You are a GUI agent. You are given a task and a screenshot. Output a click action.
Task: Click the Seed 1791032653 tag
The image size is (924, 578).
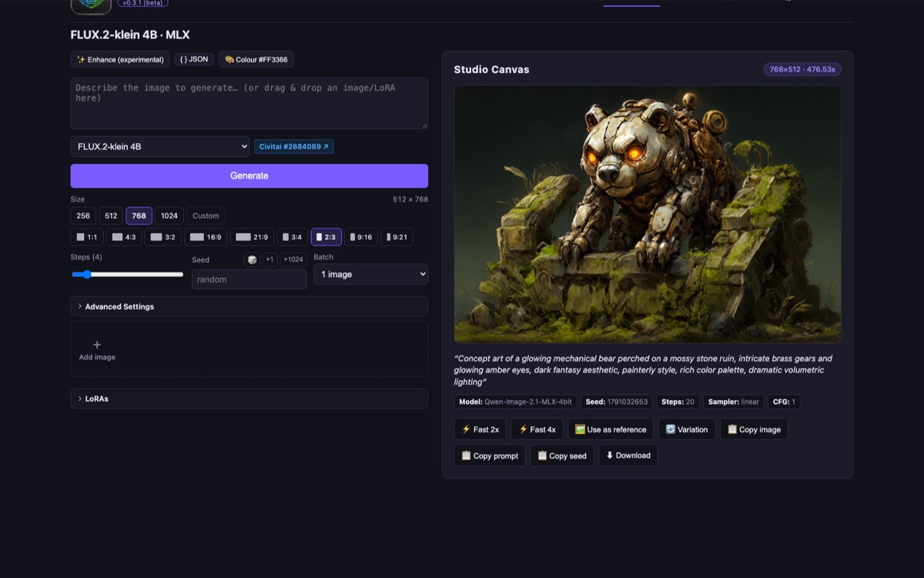pos(617,402)
